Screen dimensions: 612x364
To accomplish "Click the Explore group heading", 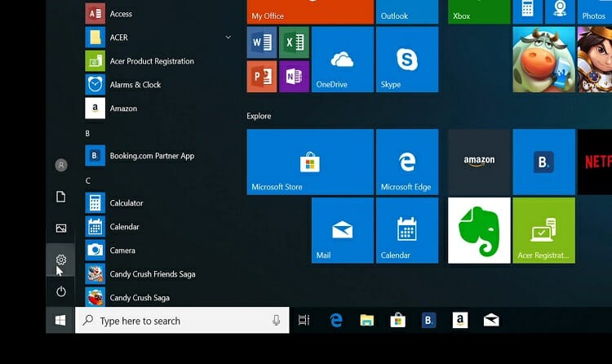I will 259,116.
